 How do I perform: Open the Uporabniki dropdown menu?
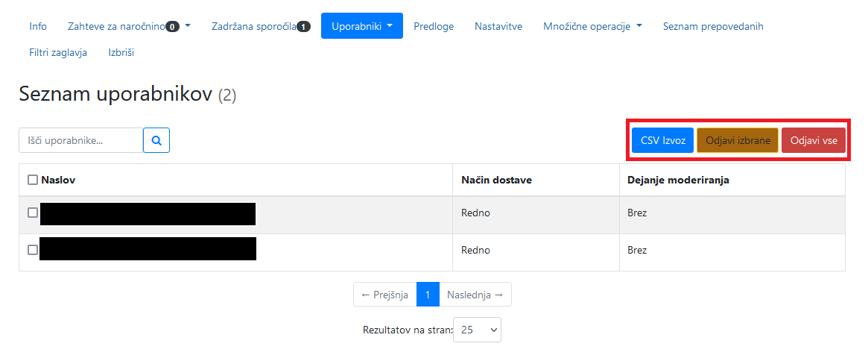pos(362,26)
